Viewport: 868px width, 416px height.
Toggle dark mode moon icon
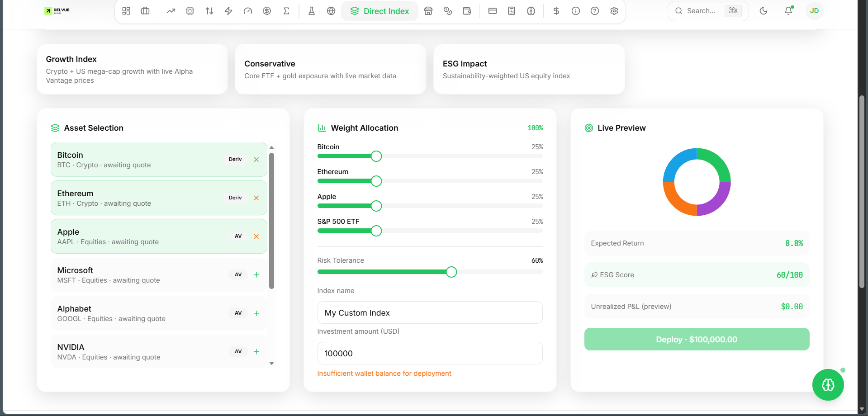764,11
